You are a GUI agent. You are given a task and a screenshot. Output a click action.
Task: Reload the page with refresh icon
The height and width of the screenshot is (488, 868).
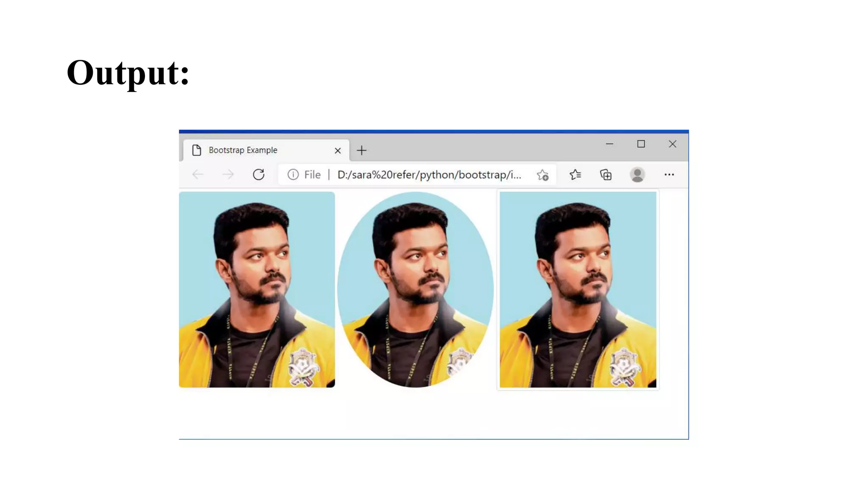259,175
